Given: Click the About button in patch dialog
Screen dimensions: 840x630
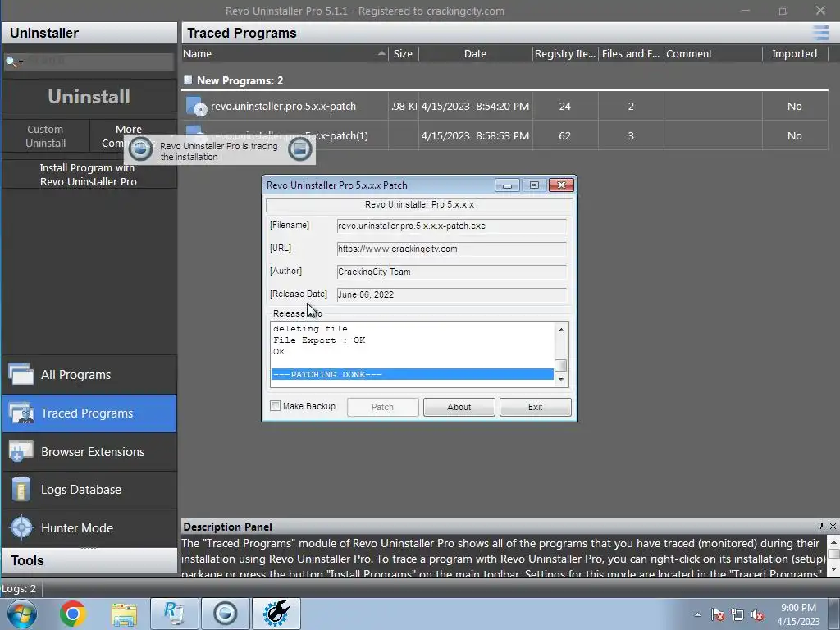Looking at the screenshot, I should pyautogui.click(x=459, y=407).
